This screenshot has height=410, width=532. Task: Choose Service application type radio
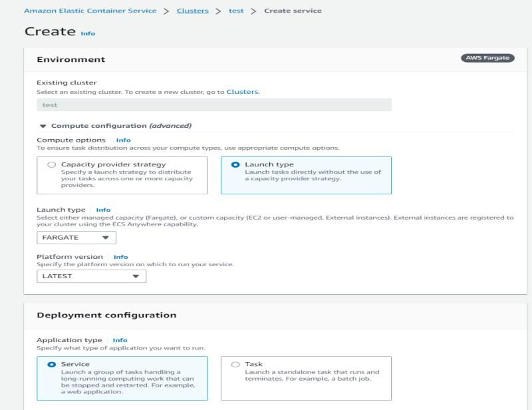tap(52, 365)
